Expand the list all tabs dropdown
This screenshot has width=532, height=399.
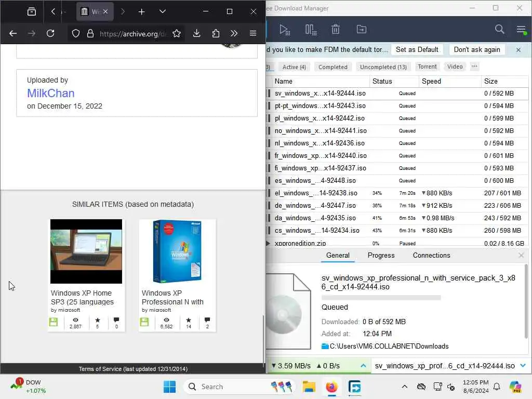coord(163,11)
